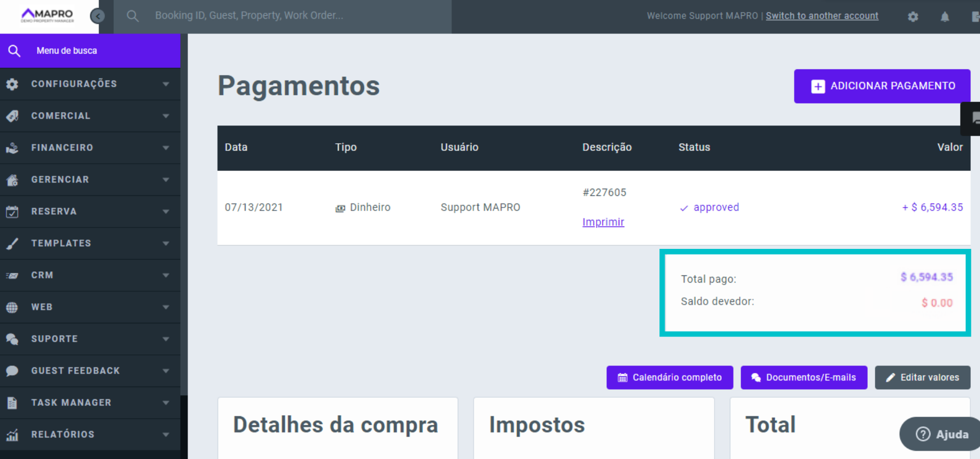Click the MAPRO logo
Viewport: 980px width, 459px height.
(x=47, y=15)
